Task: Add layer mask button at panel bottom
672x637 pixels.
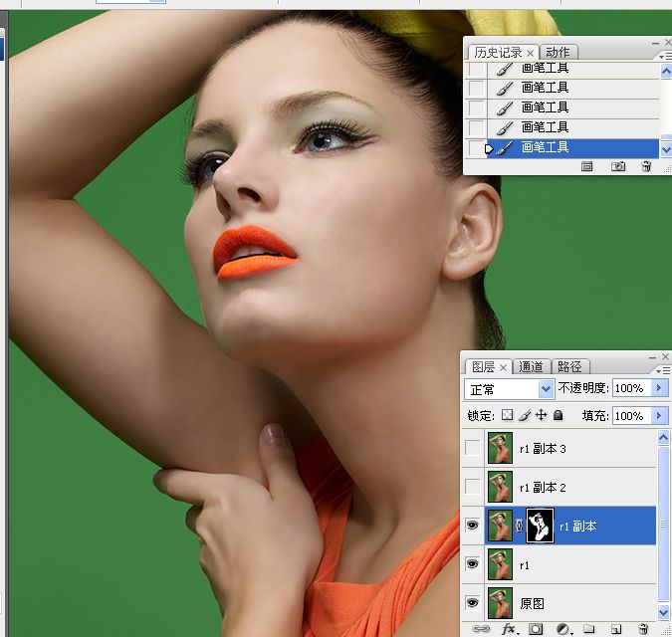Action: click(536, 629)
